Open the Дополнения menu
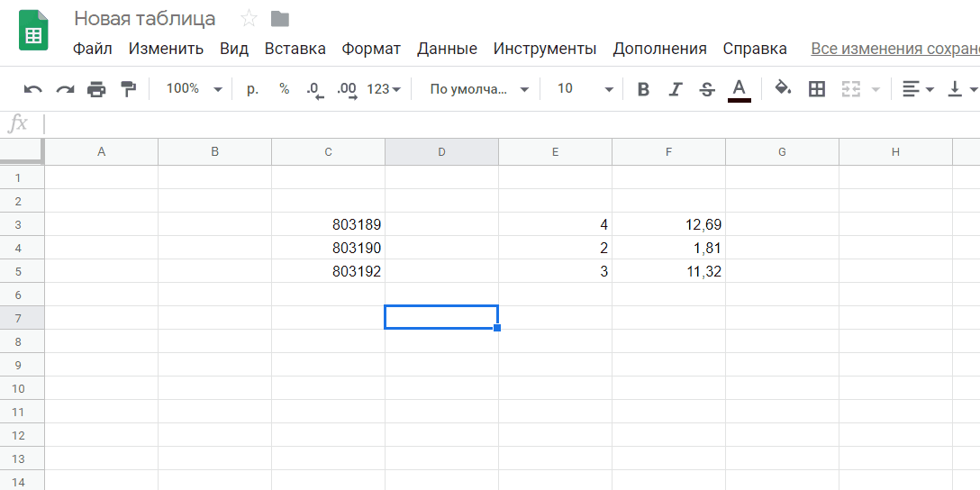The width and height of the screenshot is (980, 490). (x=659, y=49)
